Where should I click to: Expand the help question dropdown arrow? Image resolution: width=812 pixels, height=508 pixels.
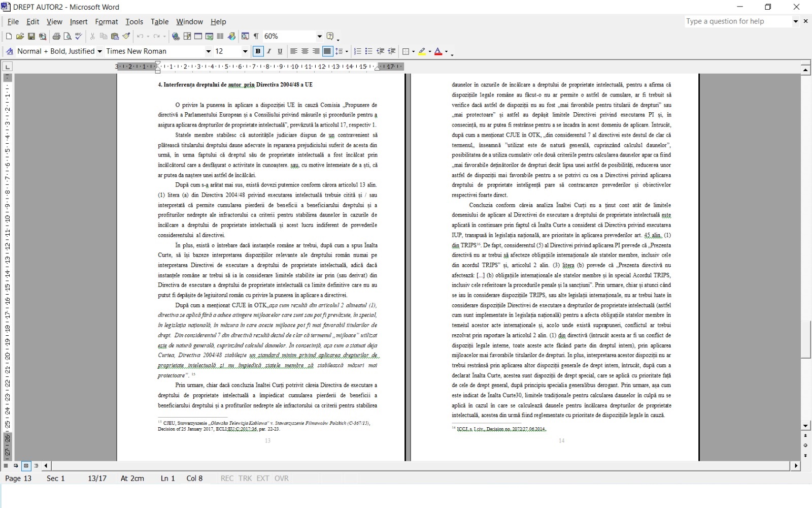(x=796, y=21)
